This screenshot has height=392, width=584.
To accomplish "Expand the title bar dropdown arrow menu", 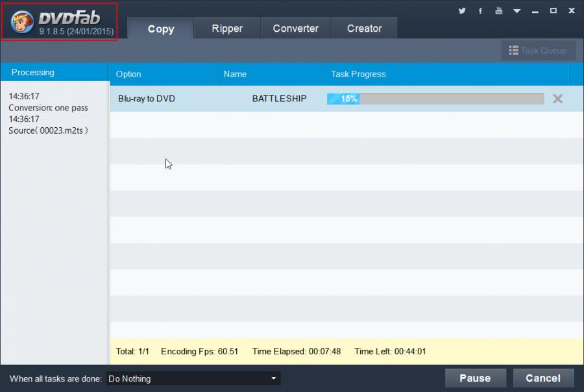I will [517, 11].
